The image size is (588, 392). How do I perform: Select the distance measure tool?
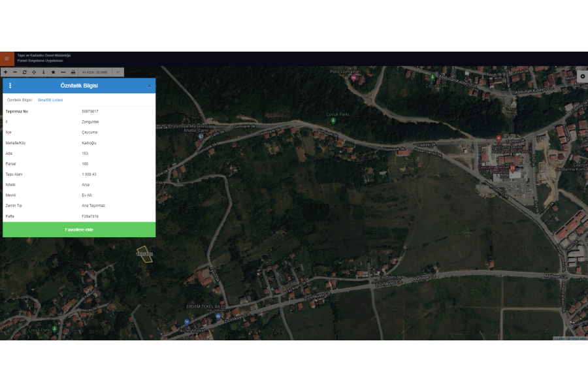click(63, 72)
